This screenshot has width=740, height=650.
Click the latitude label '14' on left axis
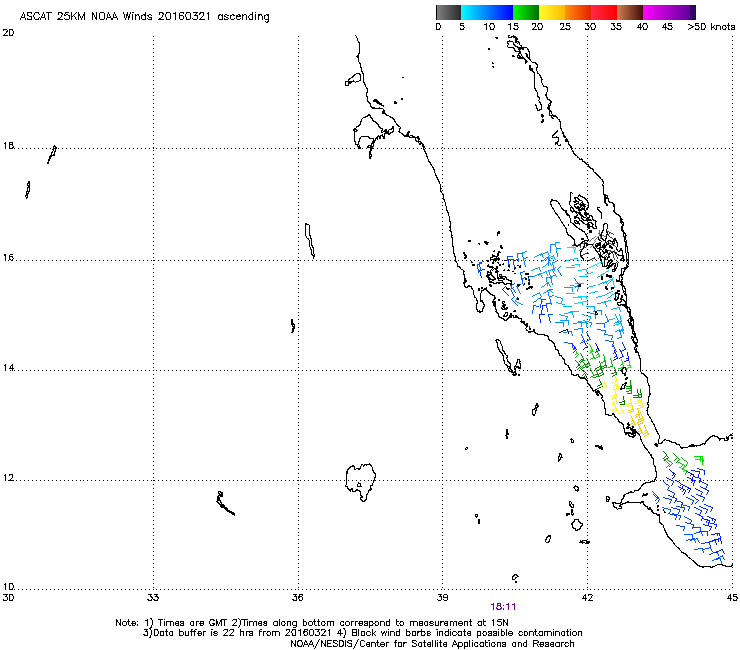(x=8, y=368)
